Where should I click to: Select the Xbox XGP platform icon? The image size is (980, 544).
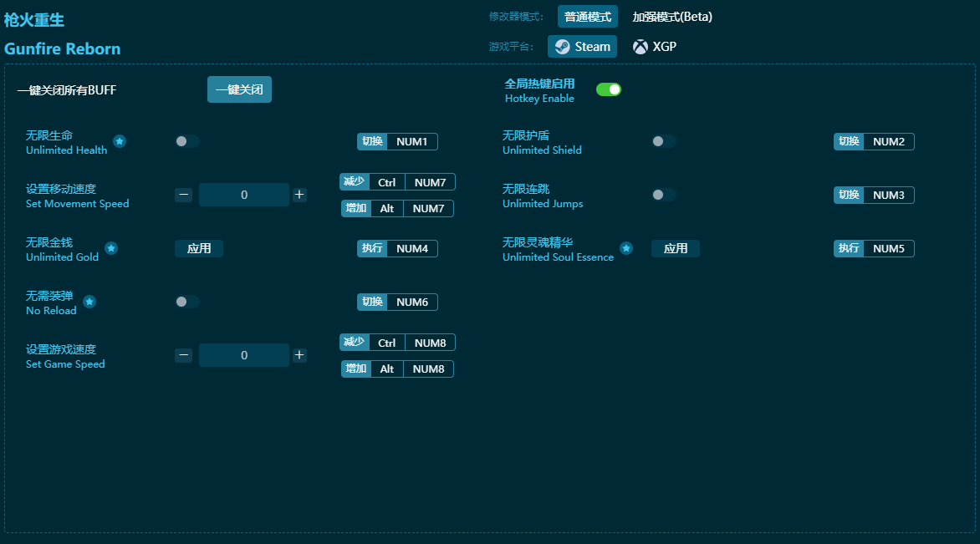tap(640, 47)
